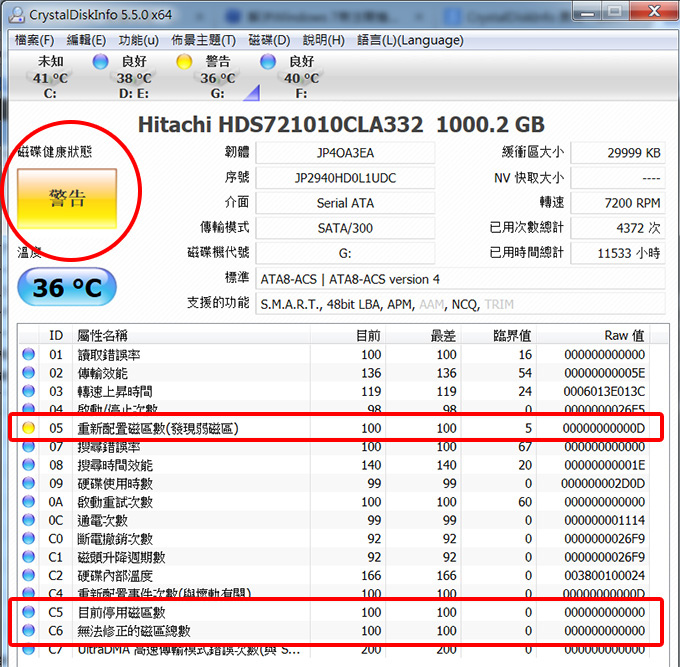
Task: Click the yellow warning orb for G: disk
Action: [184, 62]
